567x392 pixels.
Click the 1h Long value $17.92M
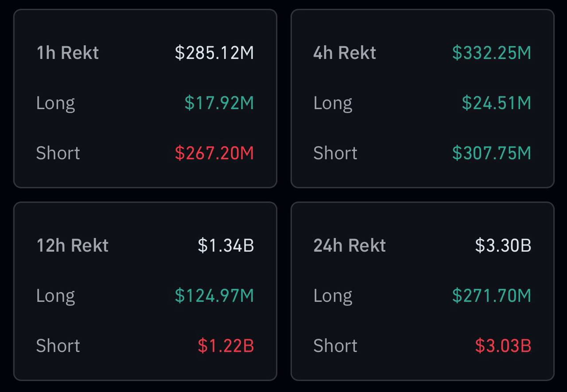[219, 103]
